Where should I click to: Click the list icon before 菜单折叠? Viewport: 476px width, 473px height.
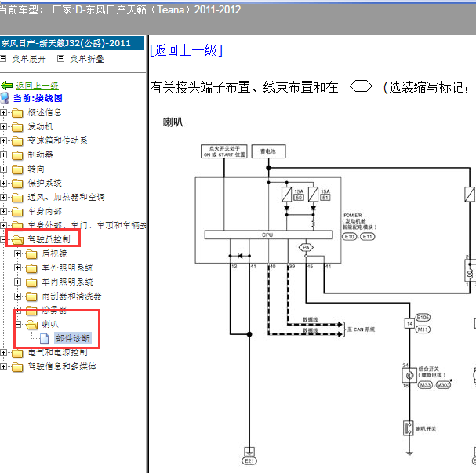60,59
